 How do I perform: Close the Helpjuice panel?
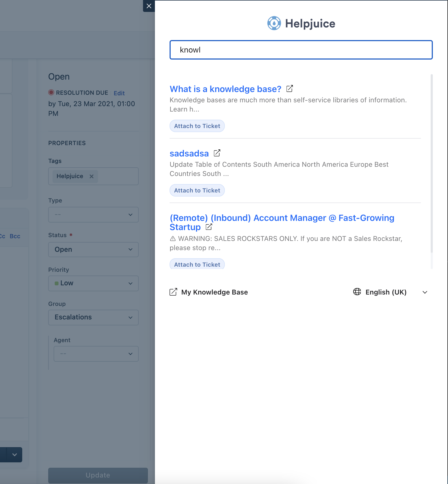149,6
